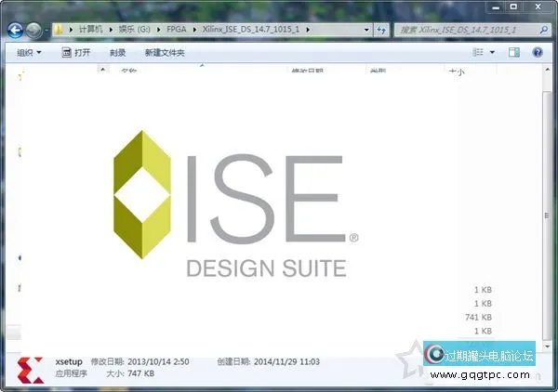Select FPGA in the address path
The width and height of the screenshot is (558, 392).
(x=177, y=30)
